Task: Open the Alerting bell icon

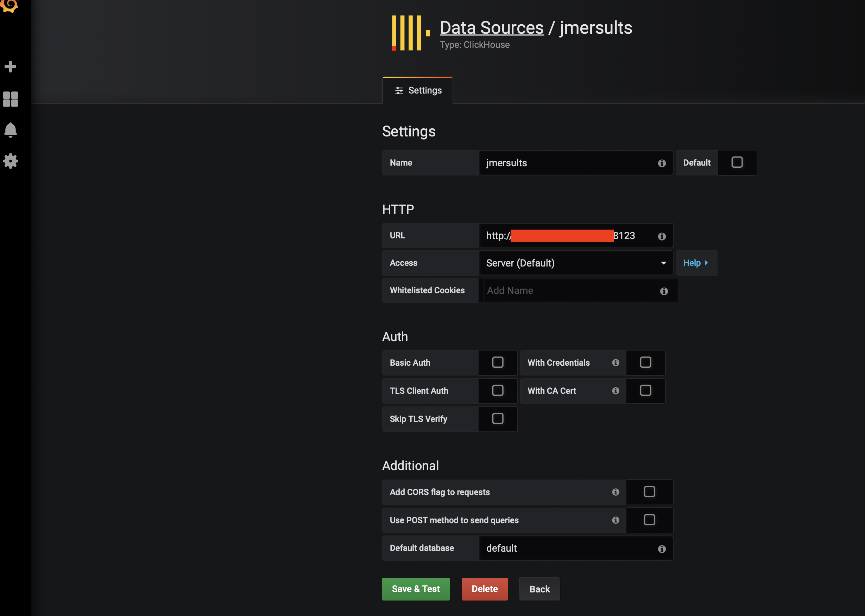Action: coord(10,130)
